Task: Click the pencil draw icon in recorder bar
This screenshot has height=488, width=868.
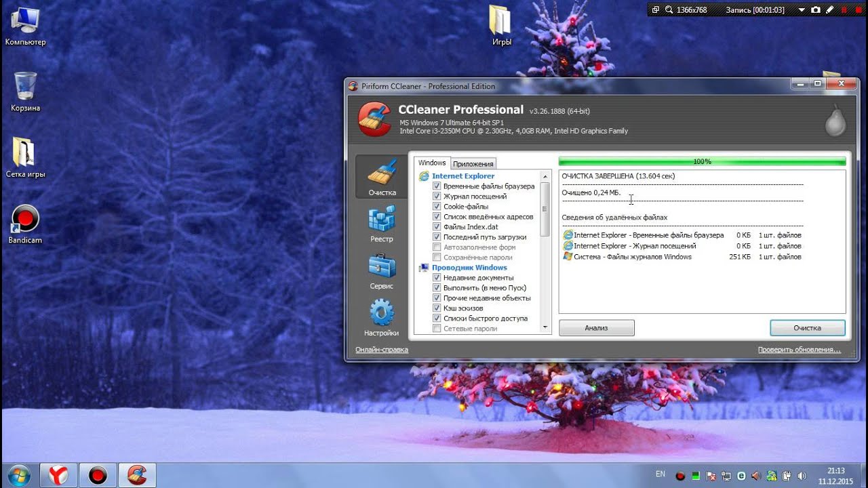Action: pyautogui.click(x=830, y=9)
